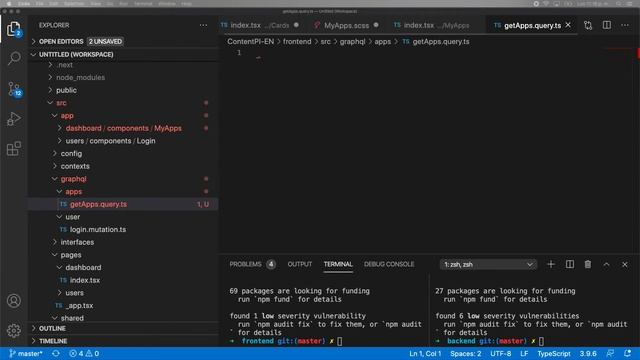Switch to index.tsx .../MyApps tab

(436, 25)
